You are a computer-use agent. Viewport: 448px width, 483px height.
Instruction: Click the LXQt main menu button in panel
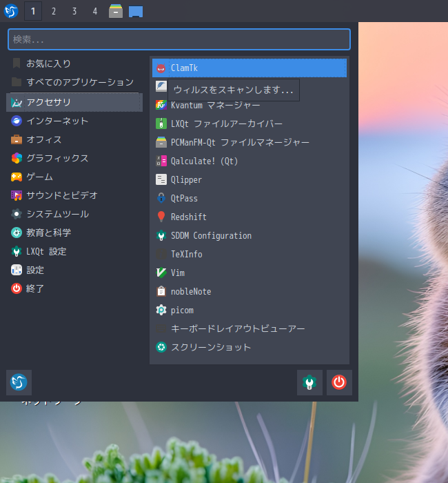tap(11, 11)
